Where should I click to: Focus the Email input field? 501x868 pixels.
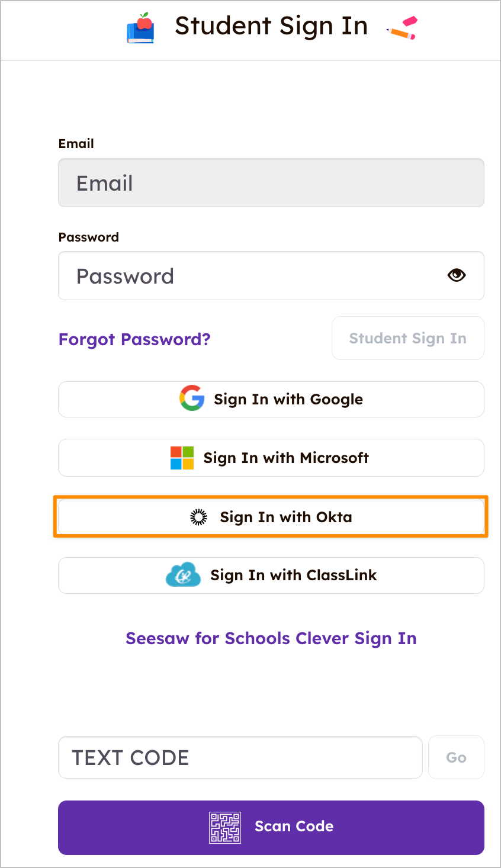tap(271, 183)
